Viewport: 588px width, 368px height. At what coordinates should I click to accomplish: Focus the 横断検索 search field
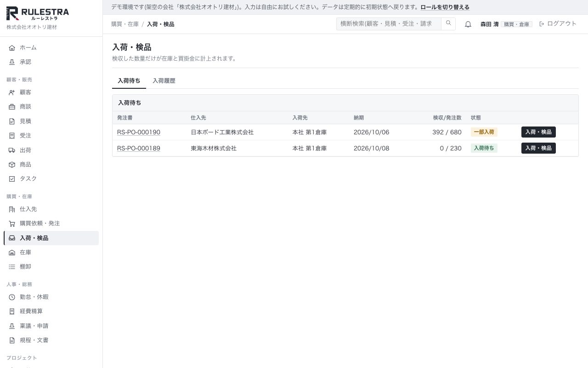(x=389, y=24)
